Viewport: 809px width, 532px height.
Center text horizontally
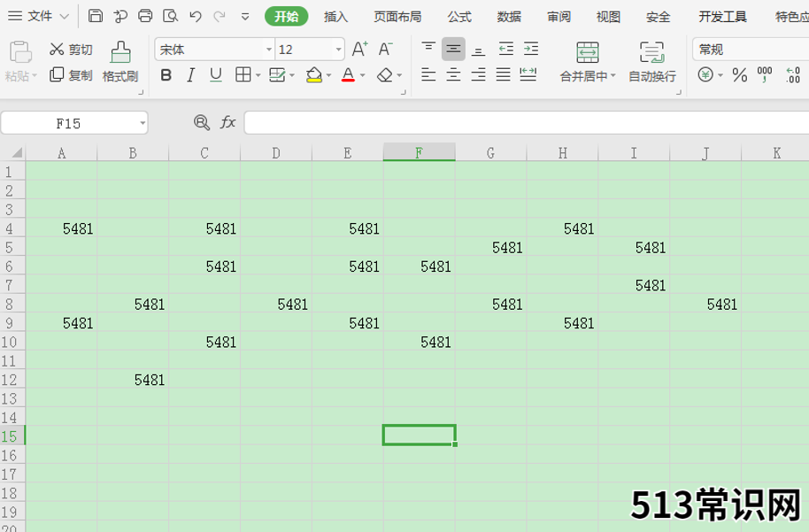point(453,75)
